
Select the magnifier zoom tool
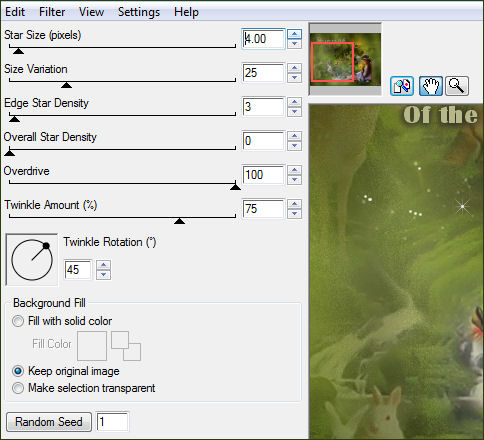point(457,86)
